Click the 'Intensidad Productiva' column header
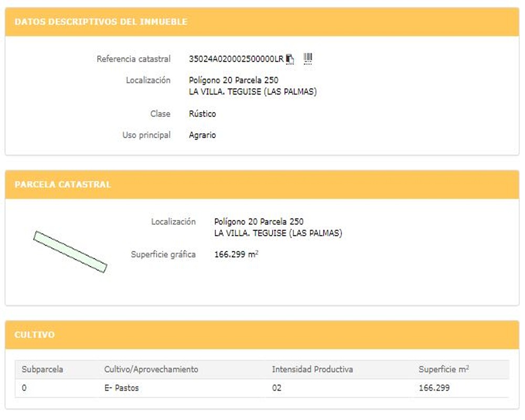525x420 pixels. click(x=312, y=370)
